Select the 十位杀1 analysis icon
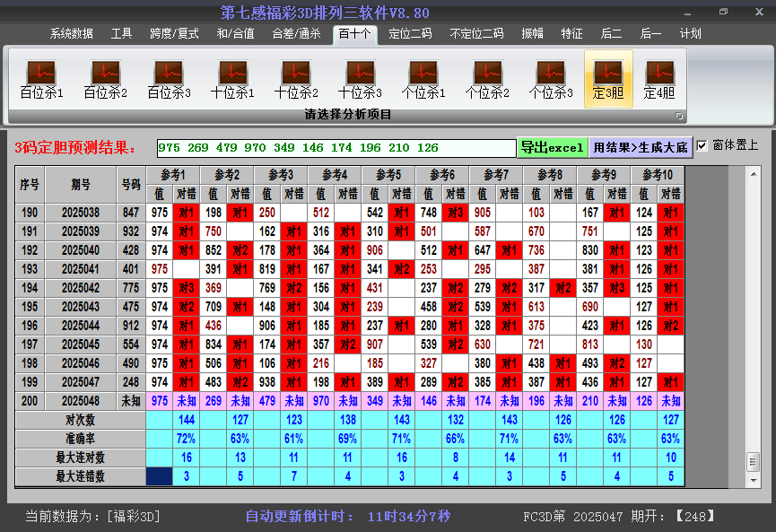Image resolution: width=776 pixels, height=532 pixels. 232,80
